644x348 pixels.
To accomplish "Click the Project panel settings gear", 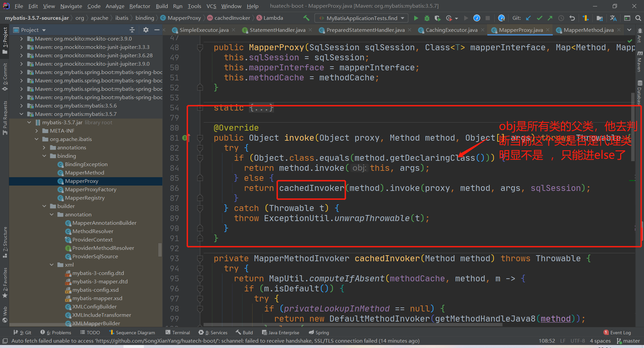I will 146,30.
